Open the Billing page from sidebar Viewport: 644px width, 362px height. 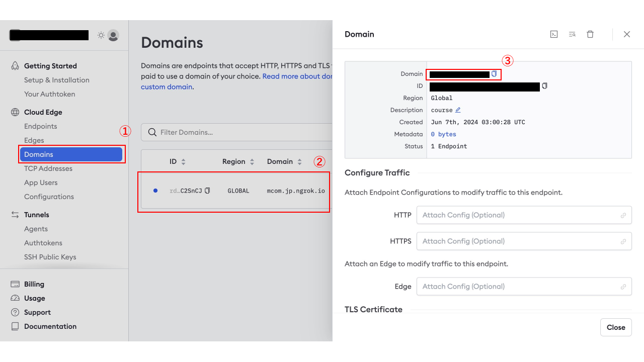[34, 284]
